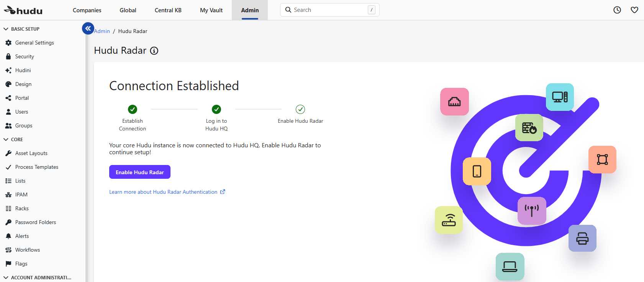Collapse sidebar with double-chevron button
The height and width of the screenshot is (282, 644).
[88, 28]
